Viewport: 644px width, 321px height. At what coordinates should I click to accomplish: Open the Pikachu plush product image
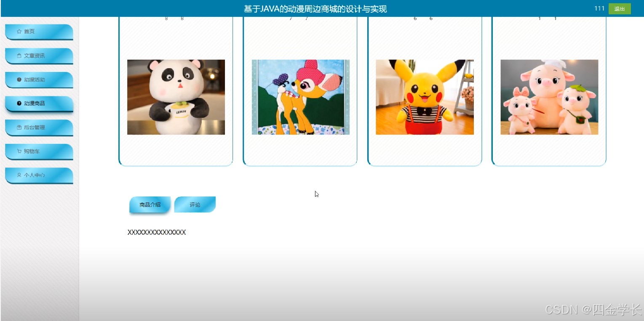pos(425,97)
